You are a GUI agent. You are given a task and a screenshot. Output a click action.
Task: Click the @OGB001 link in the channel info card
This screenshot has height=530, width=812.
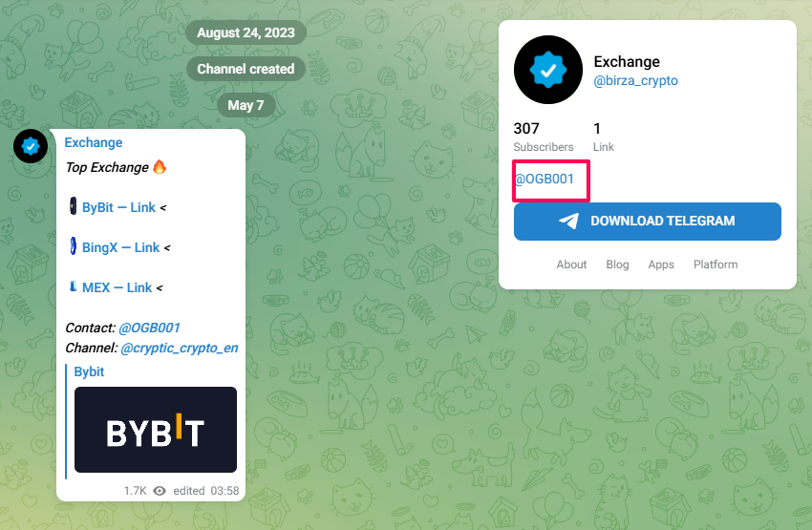[545, 180]
